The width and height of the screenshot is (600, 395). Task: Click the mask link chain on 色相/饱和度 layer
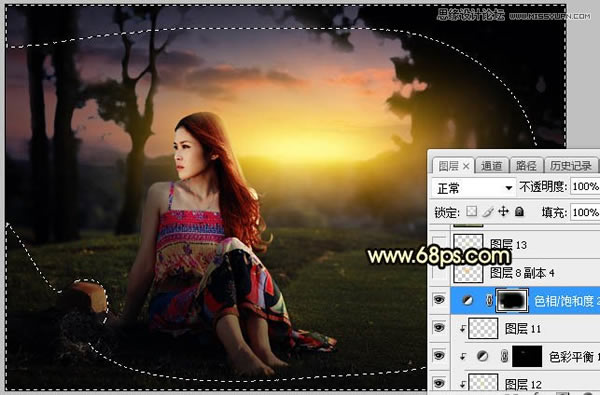click(489, 301)
